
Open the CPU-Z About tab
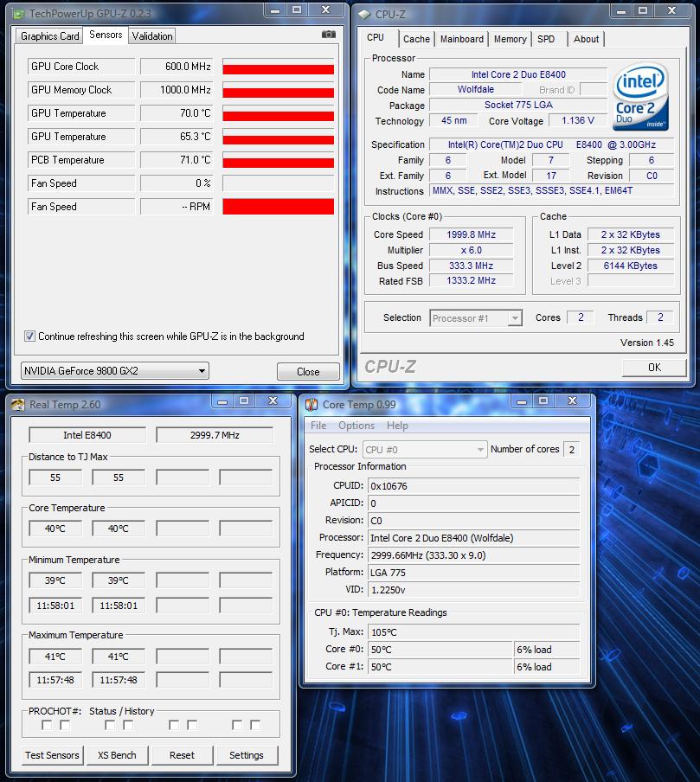tap(587, 39)
